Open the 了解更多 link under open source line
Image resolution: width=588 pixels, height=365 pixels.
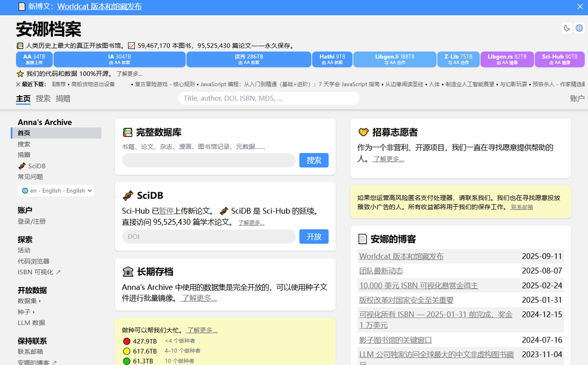tap(129, 74)
